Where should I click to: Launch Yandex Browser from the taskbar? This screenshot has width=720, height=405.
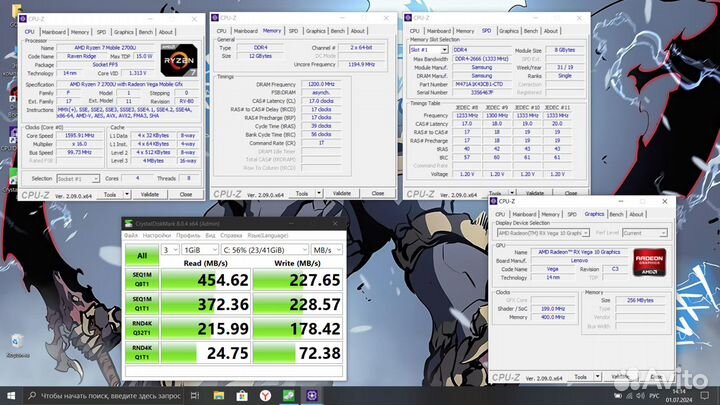[265, 395]
